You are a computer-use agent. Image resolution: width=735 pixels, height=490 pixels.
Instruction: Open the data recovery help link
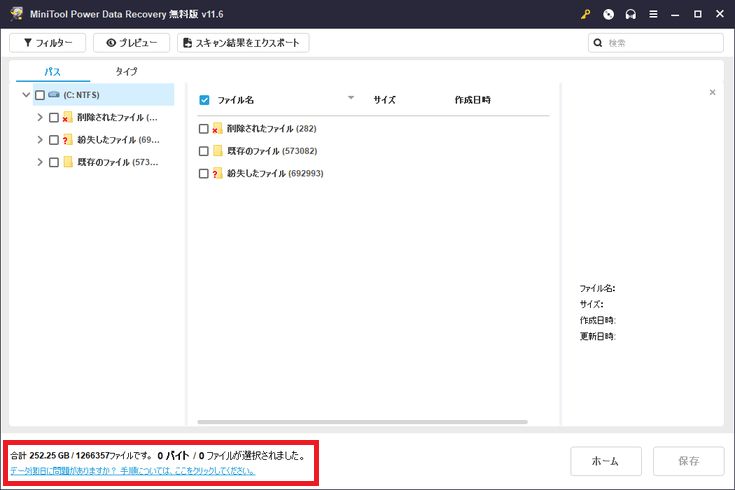pyautogui.click(x=132, y=471)
